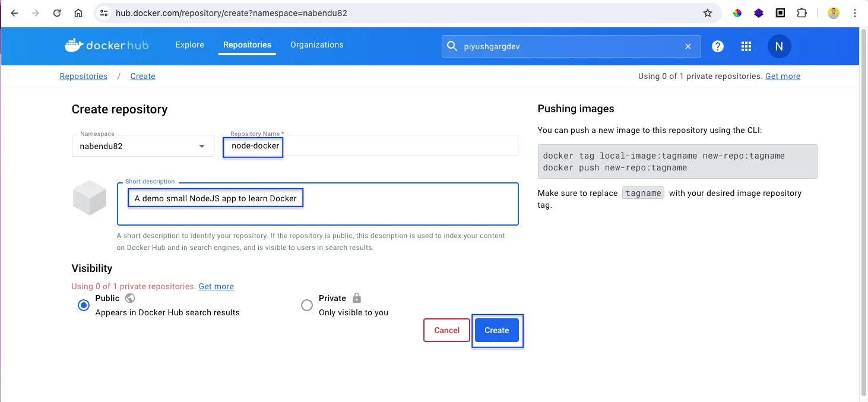Open the N user account menu
Viewport: 868px width, 402px height.
[x=779, y=46]
